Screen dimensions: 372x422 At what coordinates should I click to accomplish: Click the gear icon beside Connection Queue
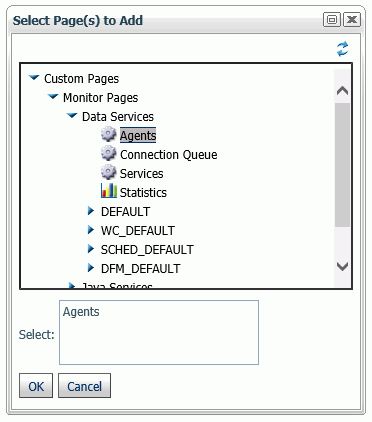pyautogui.click(x=108, y=154)
